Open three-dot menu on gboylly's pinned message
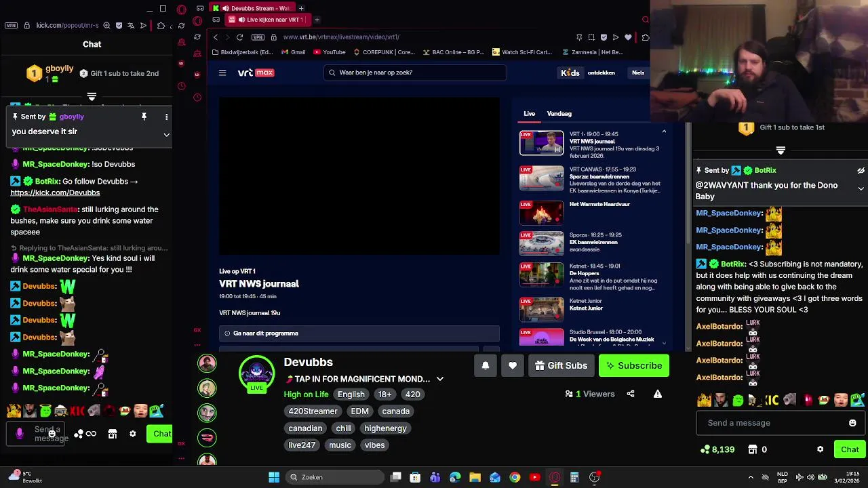Viewport: 868px width, 488px height. click(166, 117)
